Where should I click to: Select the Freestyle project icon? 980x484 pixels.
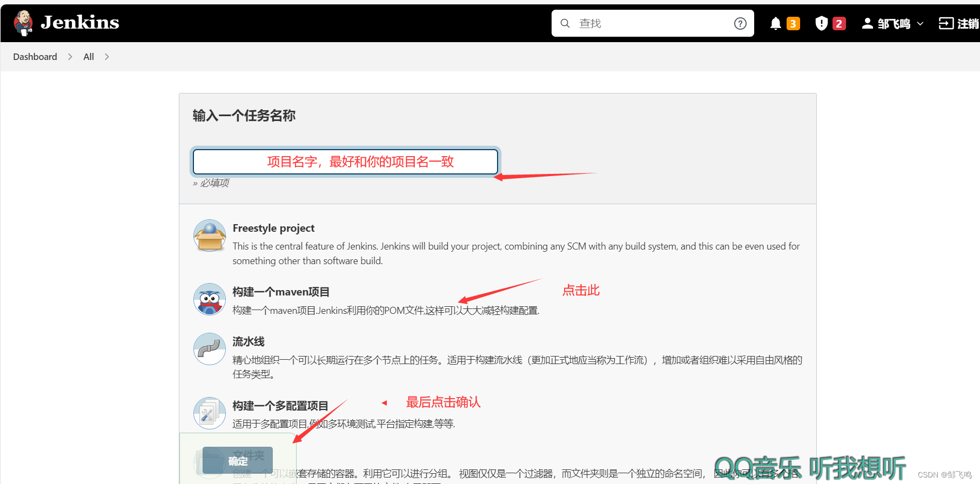coord(210,236)
